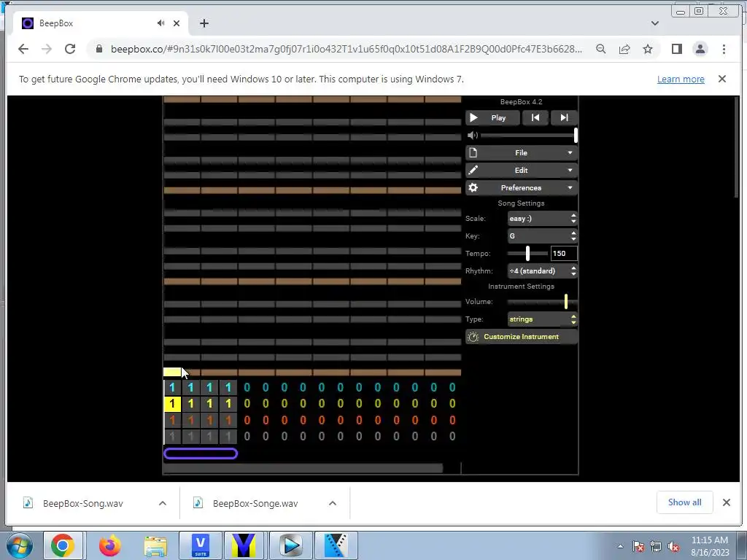The height and width of the screenshot is (560, 747).
Task: Skip to next bar button
Action: pyautogui.click(x=564, y=117)
